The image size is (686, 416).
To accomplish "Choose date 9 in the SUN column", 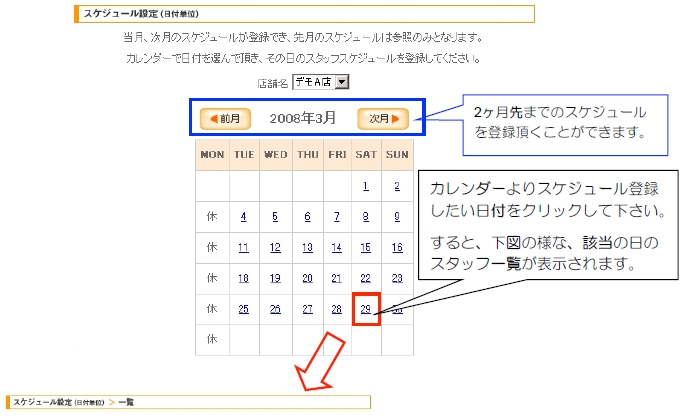I will pos(397,217).
